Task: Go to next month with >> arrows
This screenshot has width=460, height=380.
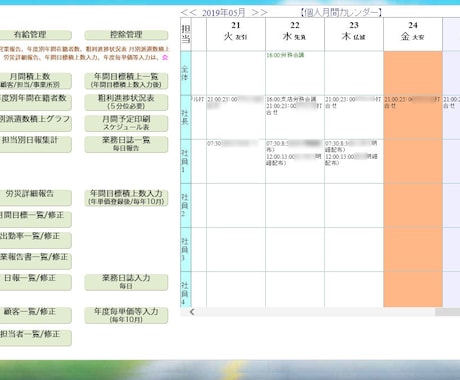Action: tap(260, 13)
